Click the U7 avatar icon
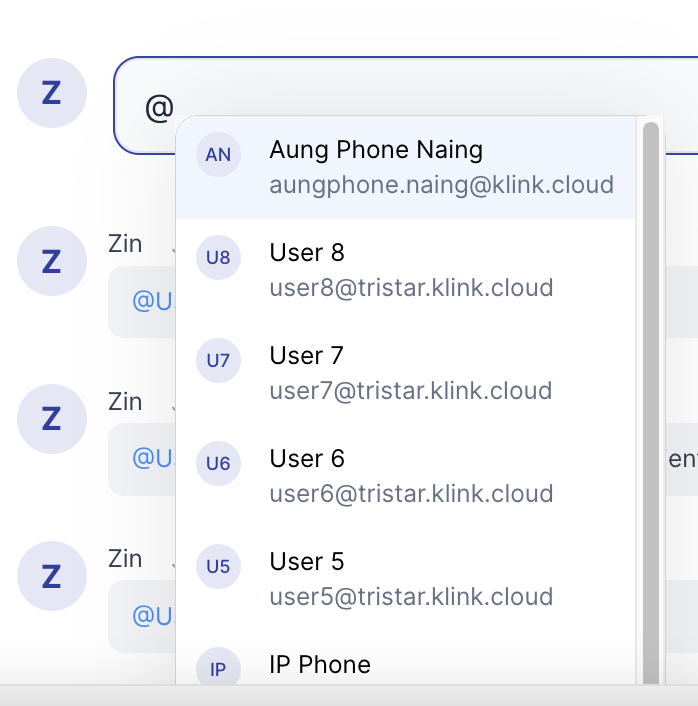The height and width of the screenshot is (706, 698). [x=218, y=361]
